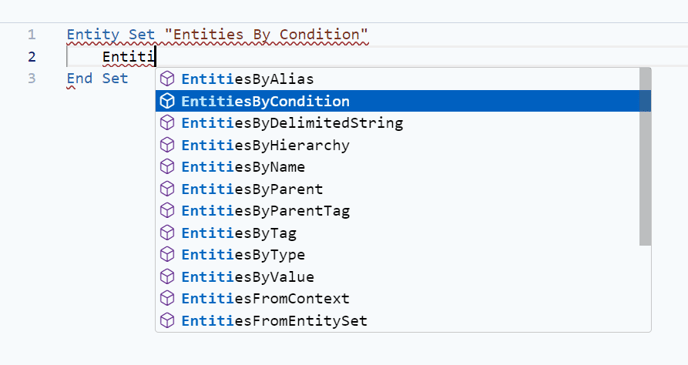Click line number 3 in gutter
The width and height of the screenshot is (688, 365).
click(32, 79)
